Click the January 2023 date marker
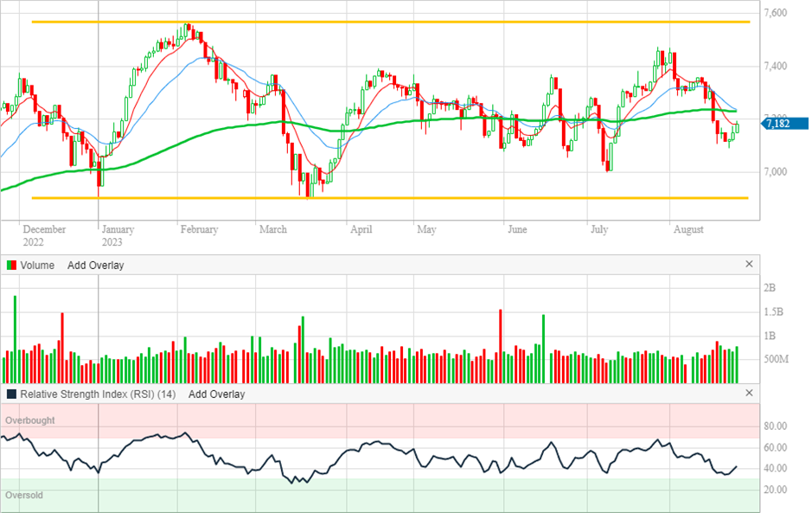Image resolution: width=812 pixels, height=513 pixels. click(x=118, y=235)
